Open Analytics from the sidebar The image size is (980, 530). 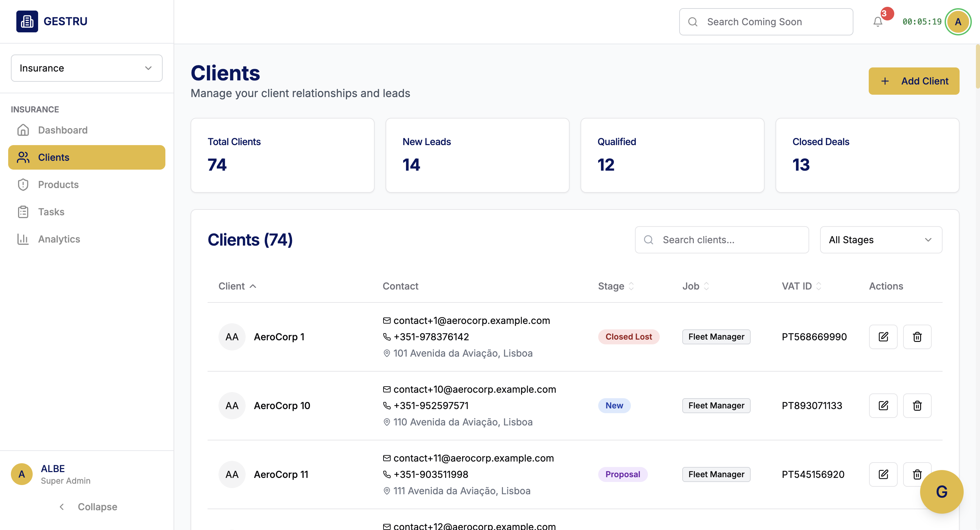pos(59,239)
